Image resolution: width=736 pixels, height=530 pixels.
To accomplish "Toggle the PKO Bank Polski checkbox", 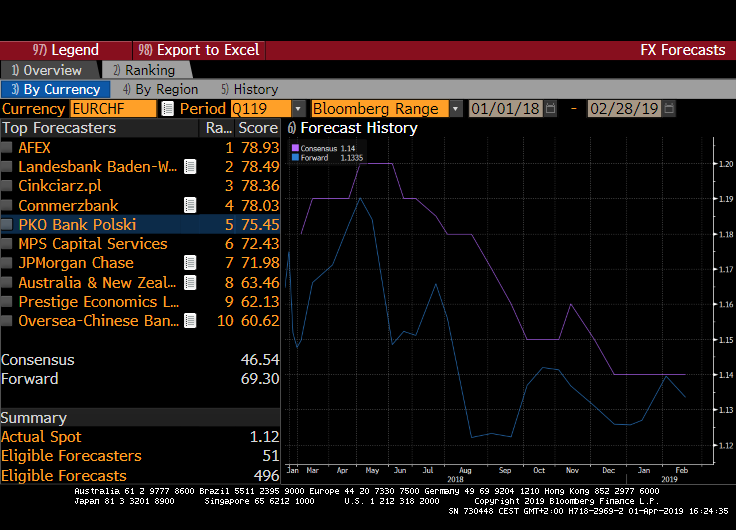I will (7, 225).
